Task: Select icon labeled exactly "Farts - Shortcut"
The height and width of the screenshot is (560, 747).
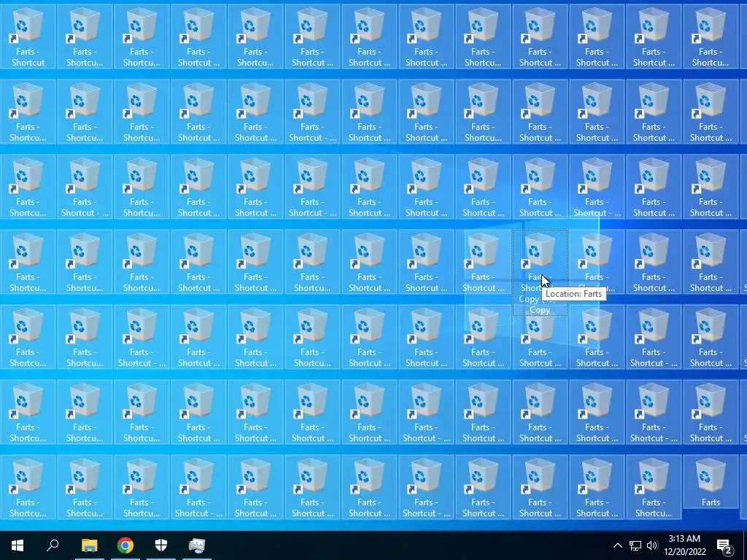Action: pos(28,36)
